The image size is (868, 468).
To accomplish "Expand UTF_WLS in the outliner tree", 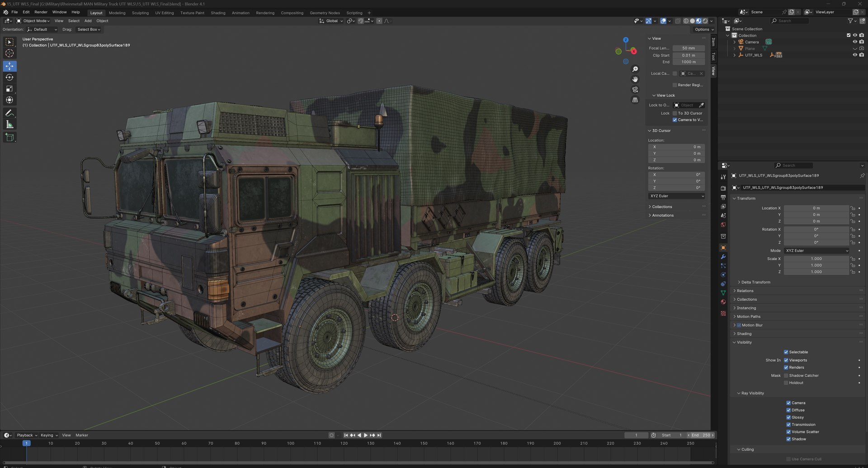I will pos(734,55).
